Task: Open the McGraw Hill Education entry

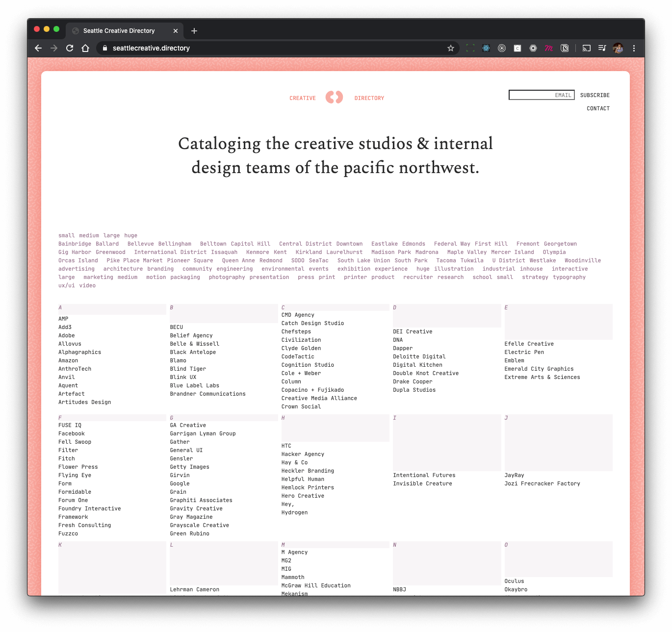Action: pos(316,585)
